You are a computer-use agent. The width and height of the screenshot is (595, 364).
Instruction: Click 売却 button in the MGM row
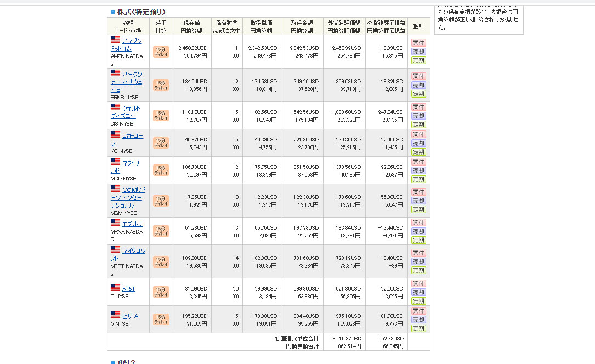point(418,201)
